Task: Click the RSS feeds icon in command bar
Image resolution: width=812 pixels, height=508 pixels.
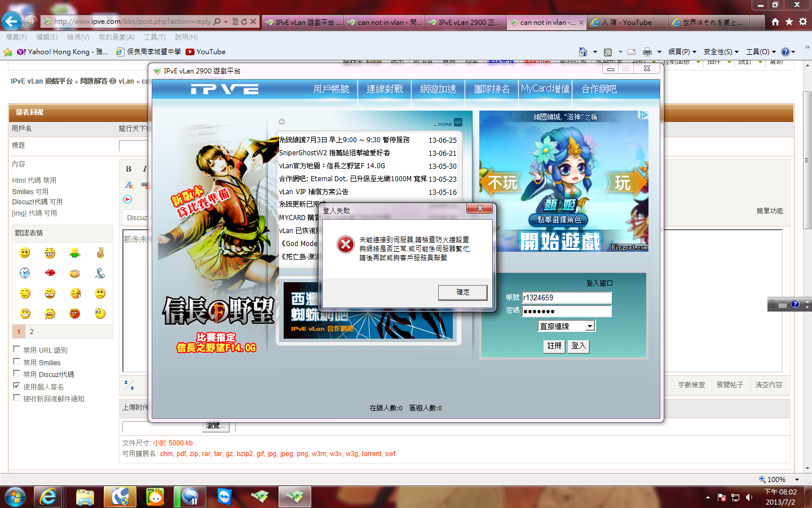Action: coord(608,52)
